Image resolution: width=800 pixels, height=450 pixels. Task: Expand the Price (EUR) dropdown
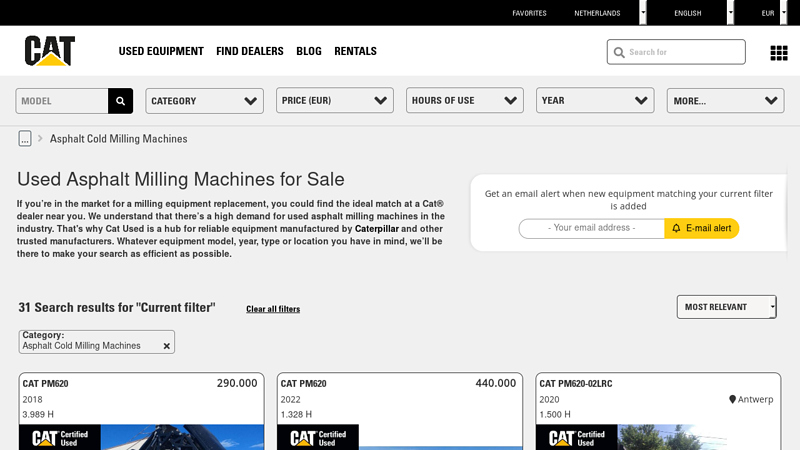pyautogui.click(x=335, y=101)
